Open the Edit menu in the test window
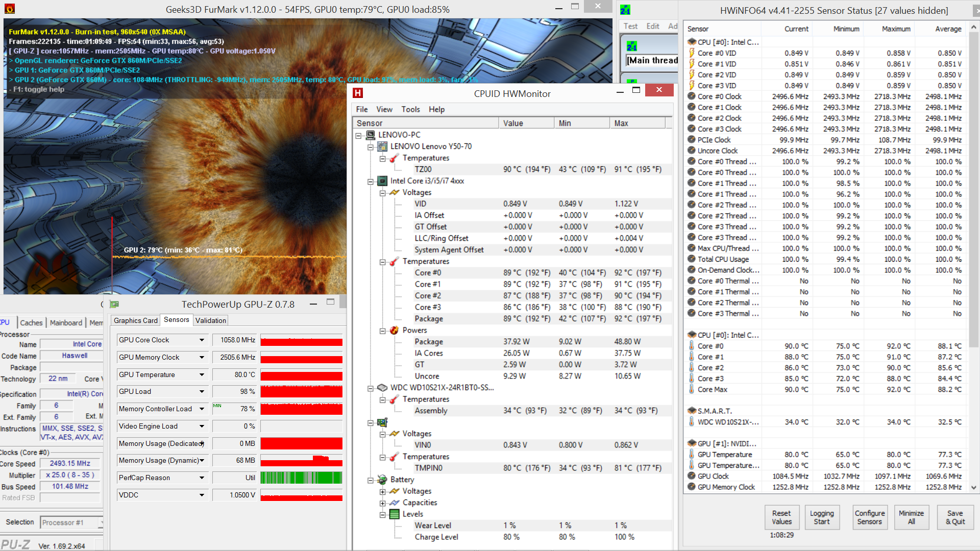Image resolution: width=980 pixels, height=551 pixels. 653,26
